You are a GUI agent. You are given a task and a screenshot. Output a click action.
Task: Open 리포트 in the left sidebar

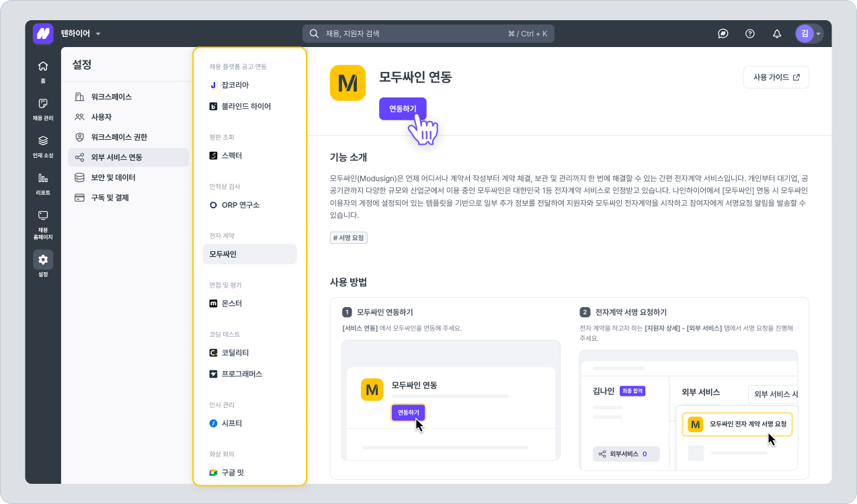[x=43, y=183]
